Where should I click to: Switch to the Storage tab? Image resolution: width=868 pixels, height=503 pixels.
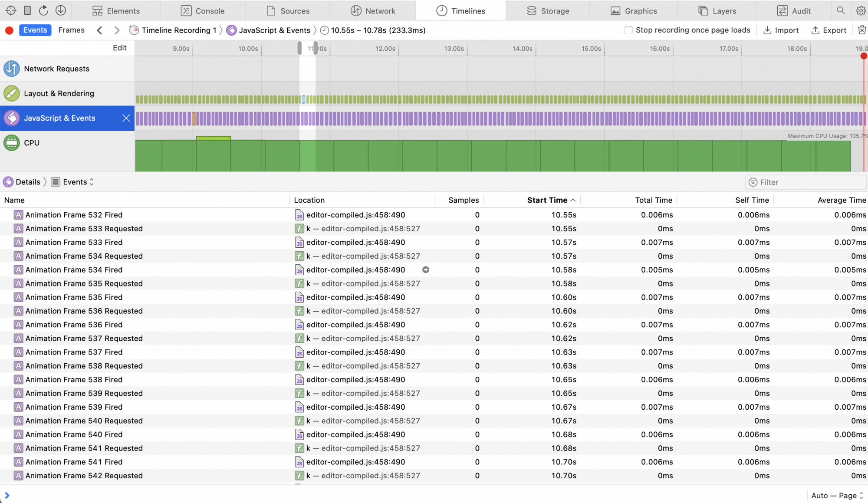548,10
